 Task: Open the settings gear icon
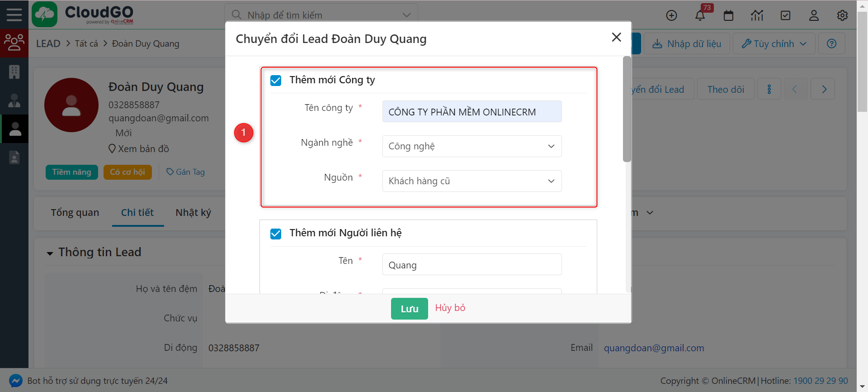pyautogui.click(x=842, y=15)
